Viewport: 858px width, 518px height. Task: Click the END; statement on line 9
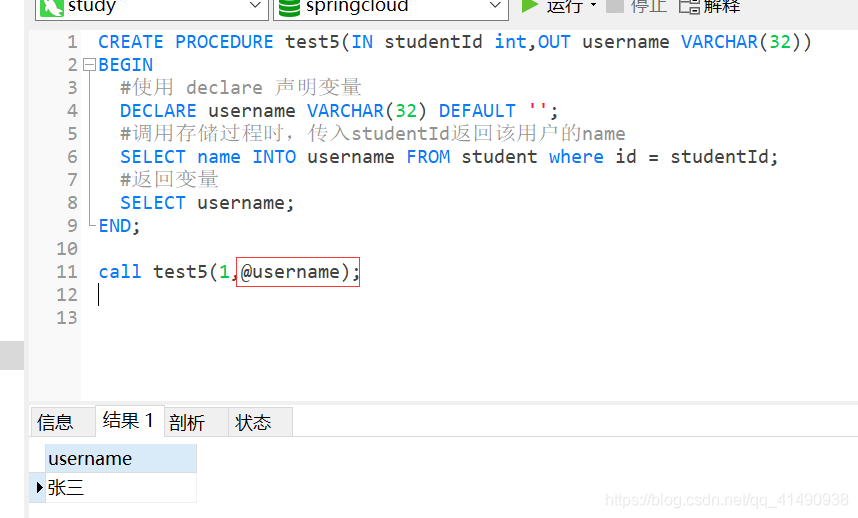[119, 226]
